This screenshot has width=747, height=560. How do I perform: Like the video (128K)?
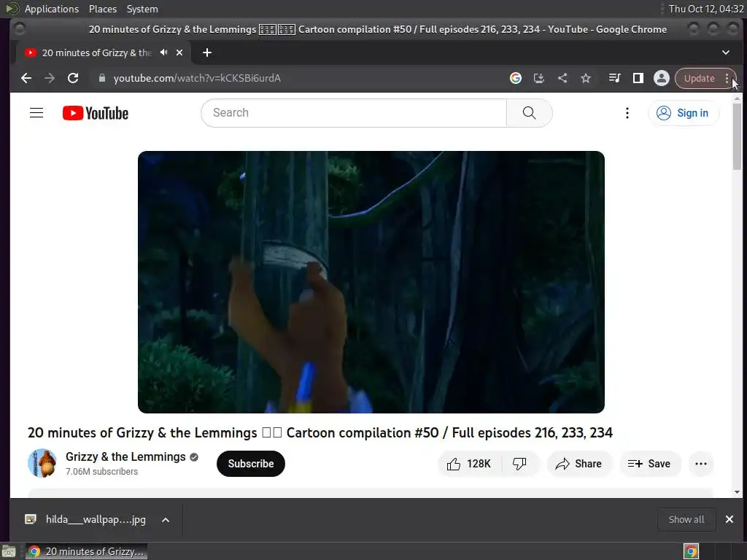coord(469,464)
